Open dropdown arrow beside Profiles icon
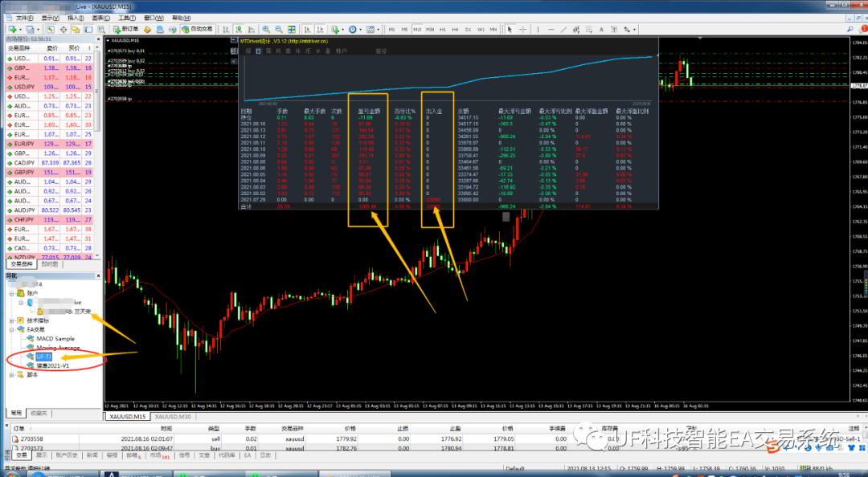The width and height of the screenshot is (868, 477). point(39,29)
